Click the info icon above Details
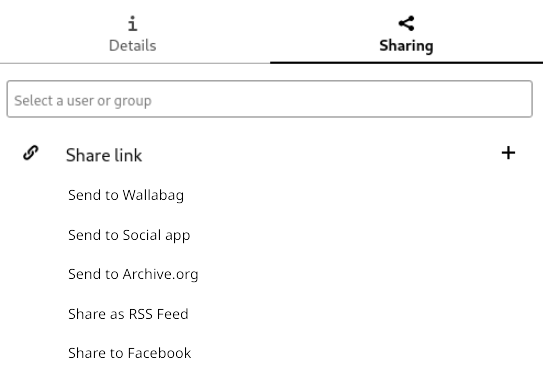Image resolution: width=543 pixels, height=374 pixels. coord(133,24)
